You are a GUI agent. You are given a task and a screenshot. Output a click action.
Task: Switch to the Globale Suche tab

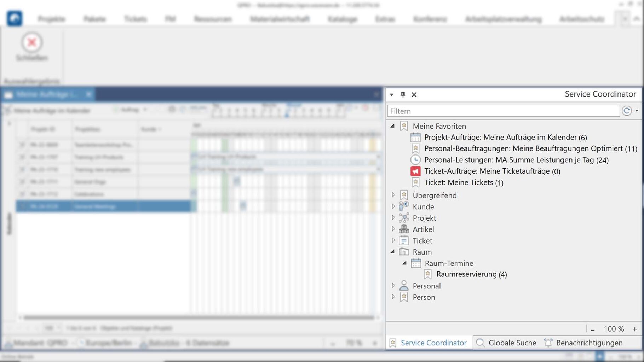[506, 343]
